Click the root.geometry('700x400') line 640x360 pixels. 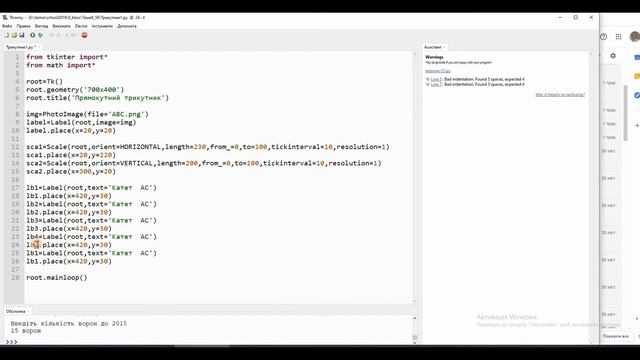click(x=75, y=90)
